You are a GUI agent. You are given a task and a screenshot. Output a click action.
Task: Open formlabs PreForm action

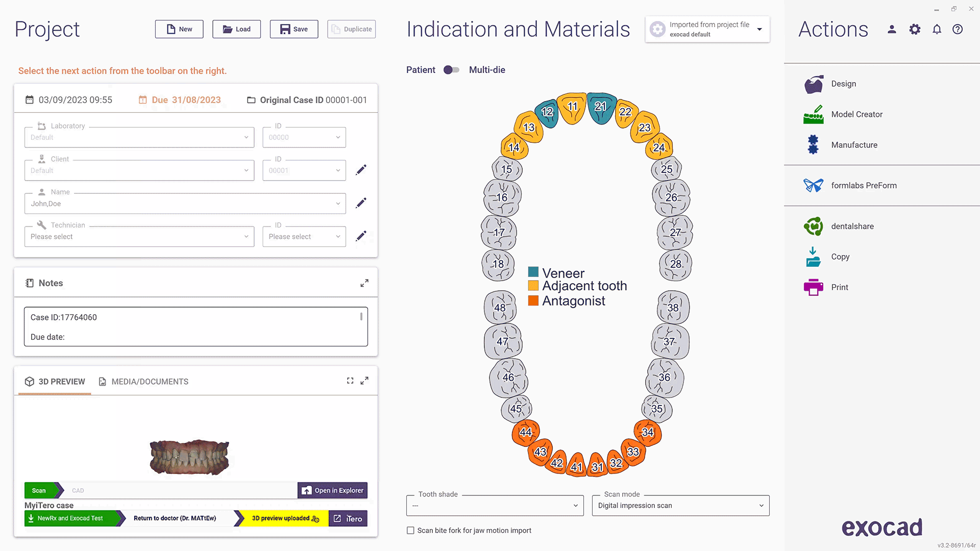(x=864, y=185)
